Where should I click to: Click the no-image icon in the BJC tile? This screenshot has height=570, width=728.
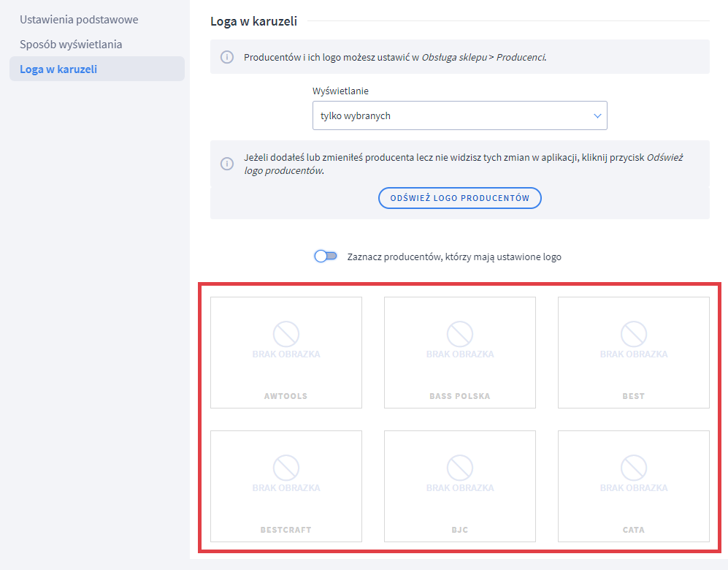pos(460,468)
